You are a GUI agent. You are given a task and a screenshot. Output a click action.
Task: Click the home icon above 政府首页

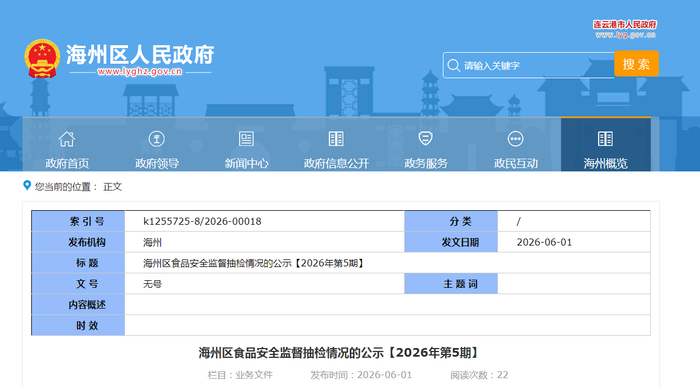pos(67,139)
